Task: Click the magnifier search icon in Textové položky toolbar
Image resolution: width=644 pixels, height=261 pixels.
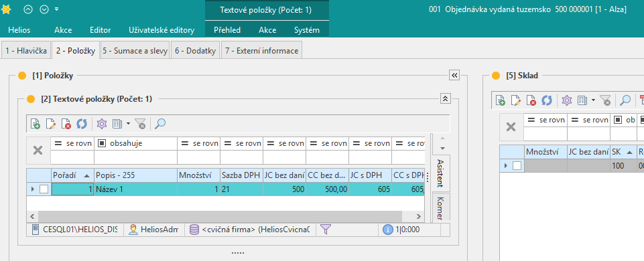Action: click(160, 124)
